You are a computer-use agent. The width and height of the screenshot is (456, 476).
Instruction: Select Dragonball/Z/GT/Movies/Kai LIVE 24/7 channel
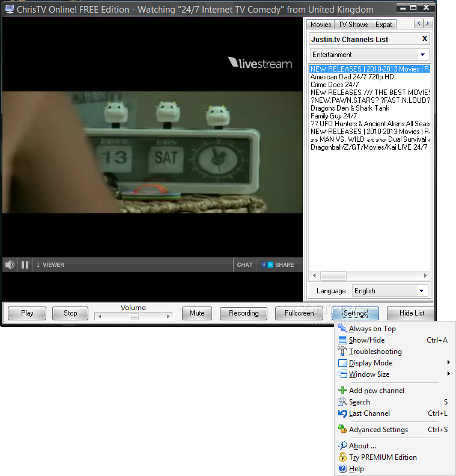[x=369, y=147]
